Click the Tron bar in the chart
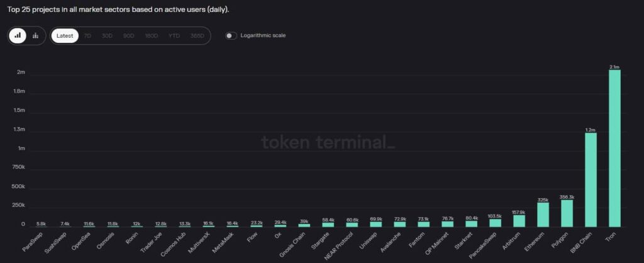Screen dimensions: 644x263 (x=614, y=148)
